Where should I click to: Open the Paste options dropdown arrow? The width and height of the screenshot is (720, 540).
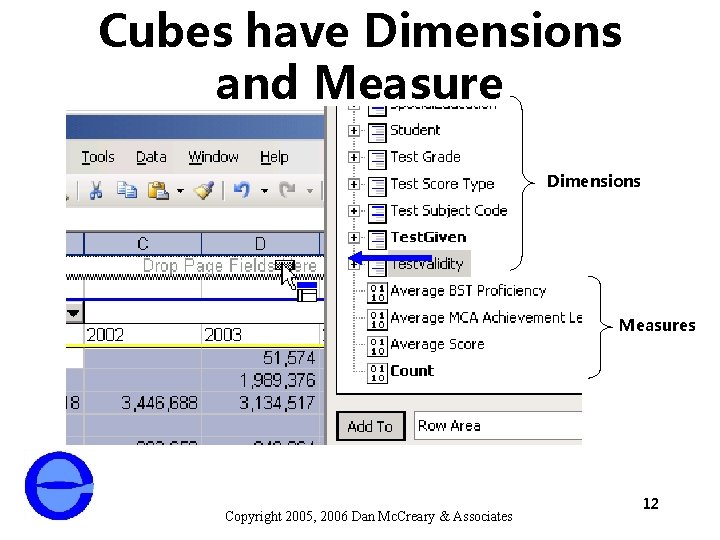[180, 190]
